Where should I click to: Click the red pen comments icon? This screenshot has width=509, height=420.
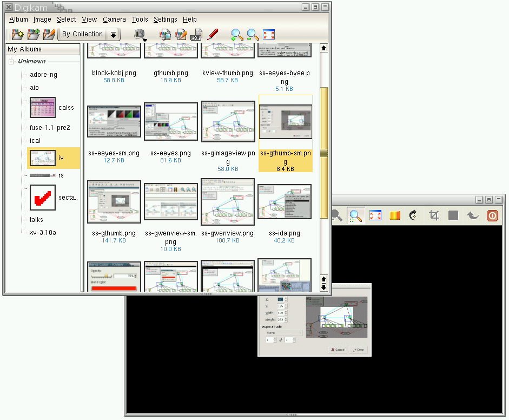213,35
